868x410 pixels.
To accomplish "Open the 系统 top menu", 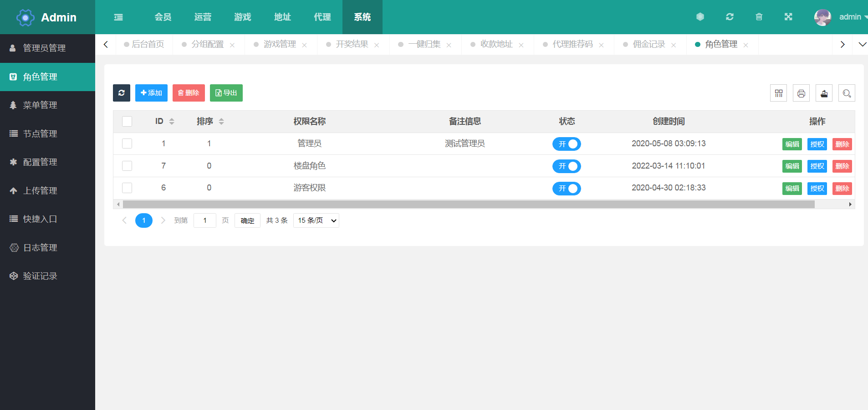I will pyautogui.click(x=363, y=17).
